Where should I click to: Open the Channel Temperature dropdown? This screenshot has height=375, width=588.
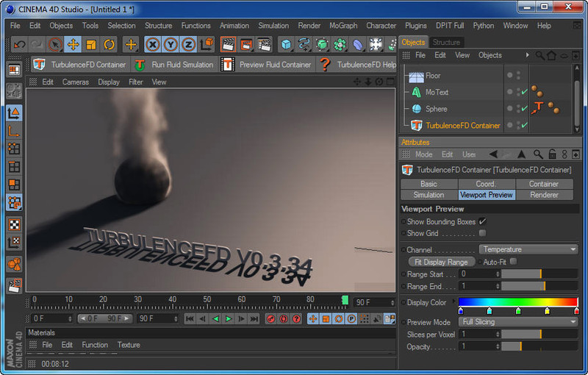coord(528,249)
